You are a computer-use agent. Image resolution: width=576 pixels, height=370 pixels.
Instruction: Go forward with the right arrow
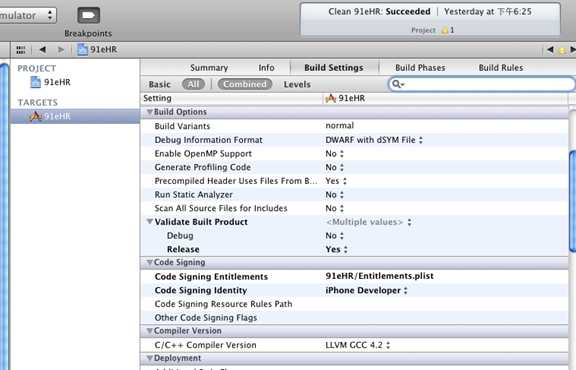point(61,49)
